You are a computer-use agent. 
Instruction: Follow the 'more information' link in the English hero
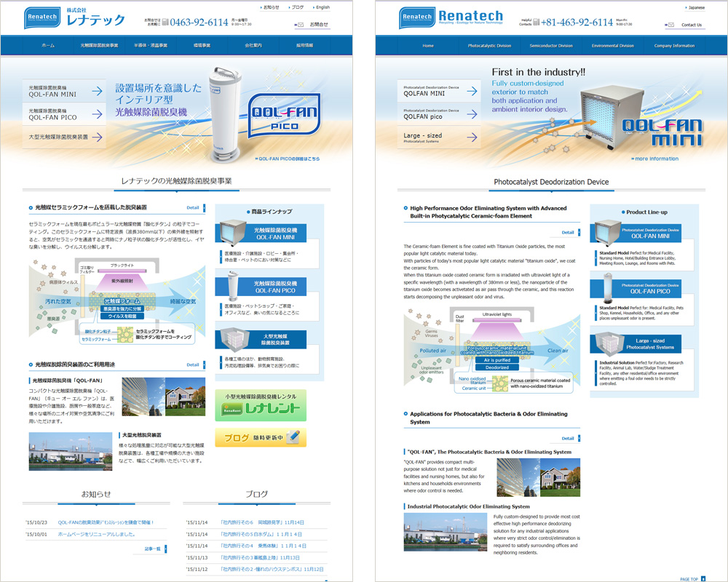tap(655, 159)
